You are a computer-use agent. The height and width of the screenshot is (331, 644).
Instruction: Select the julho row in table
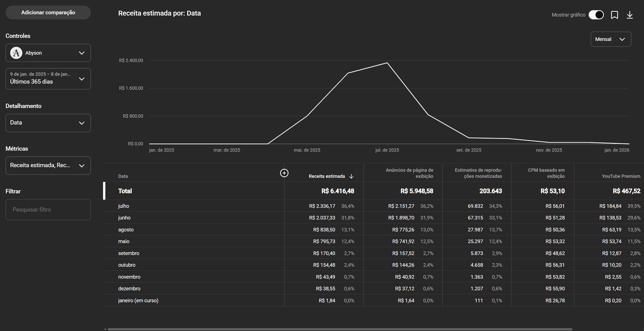coord(124,206)
